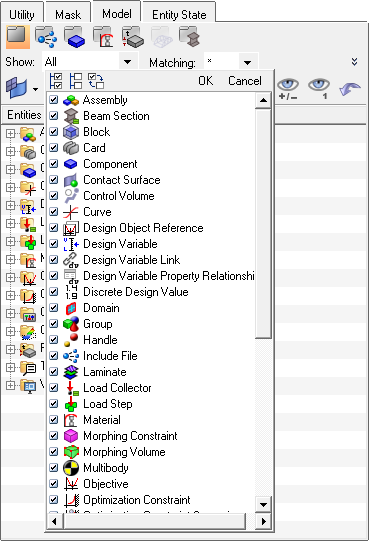Click the Design Variable Link chain icon
This screenshot has width=369, height=541.
(71, 260)
